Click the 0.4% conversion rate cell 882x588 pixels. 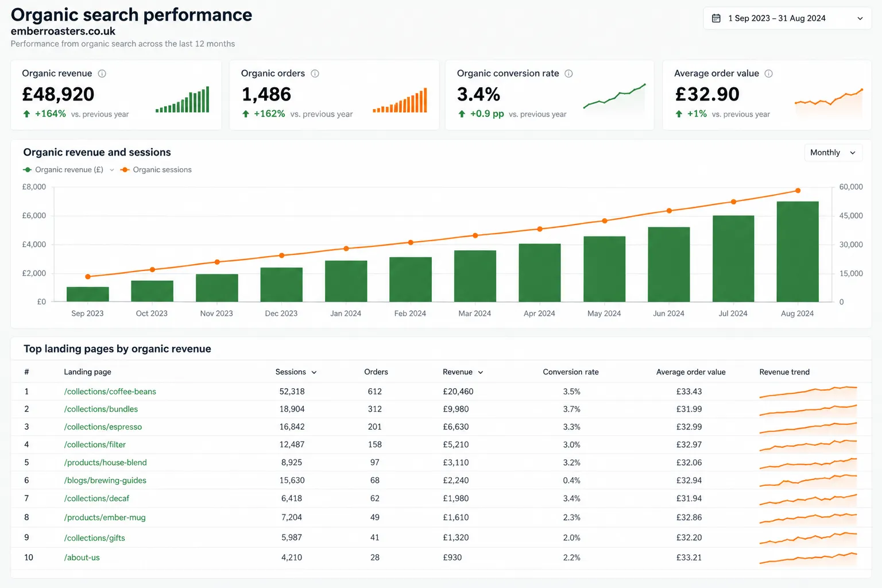pos(572,481)
